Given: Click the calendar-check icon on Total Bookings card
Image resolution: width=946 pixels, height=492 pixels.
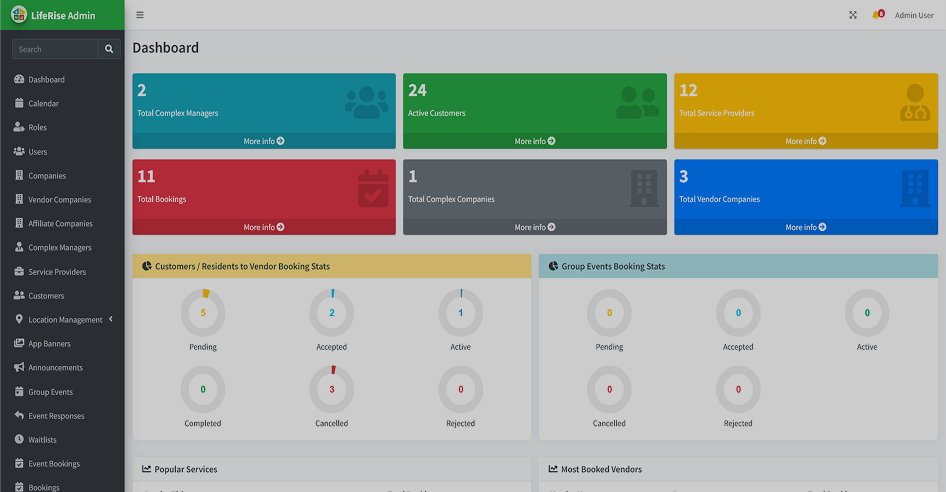Looking at the screenshot, I should pyautogui.click(x=373, y=189).
